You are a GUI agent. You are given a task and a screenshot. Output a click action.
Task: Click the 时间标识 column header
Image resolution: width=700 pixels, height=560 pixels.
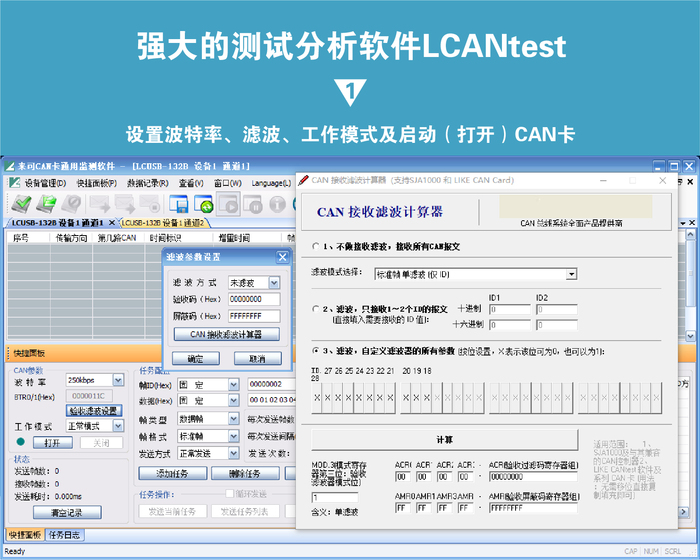click(x=179, y=238)
